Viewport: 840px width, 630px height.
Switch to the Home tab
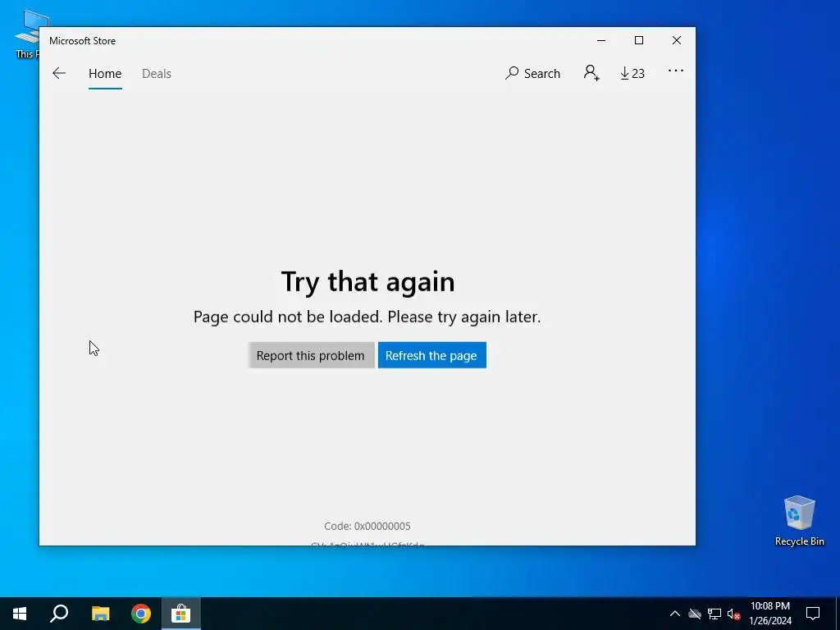coord(105,74)
